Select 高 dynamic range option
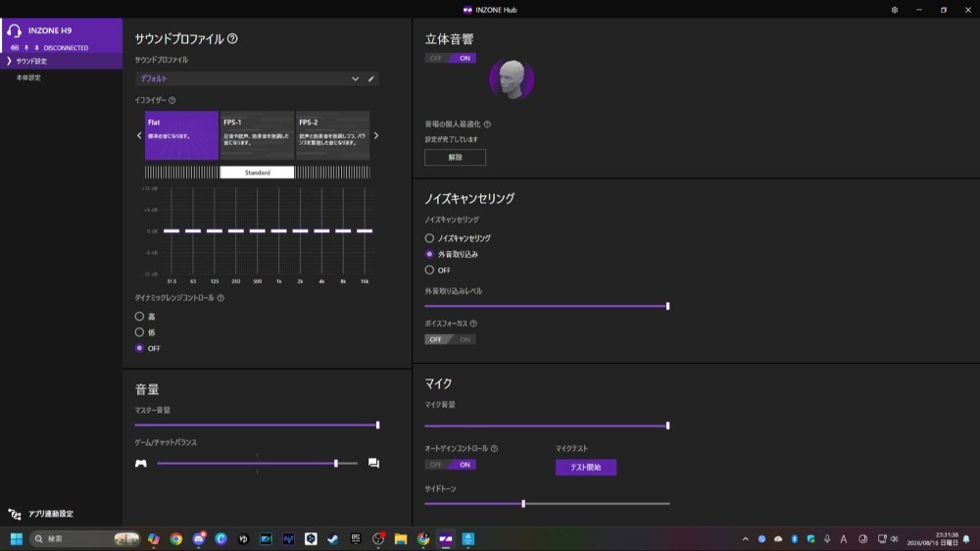The image size is (980, 551). (139, 317)
